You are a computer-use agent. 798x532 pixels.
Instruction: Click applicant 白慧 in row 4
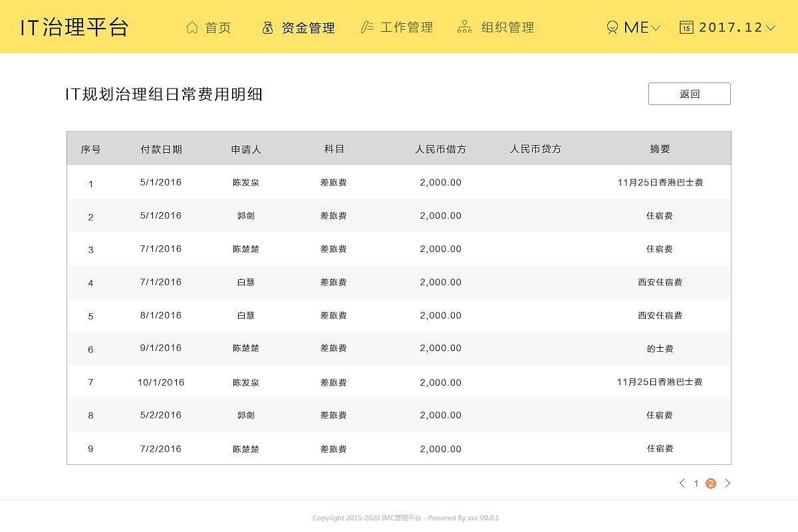[246, 282]
